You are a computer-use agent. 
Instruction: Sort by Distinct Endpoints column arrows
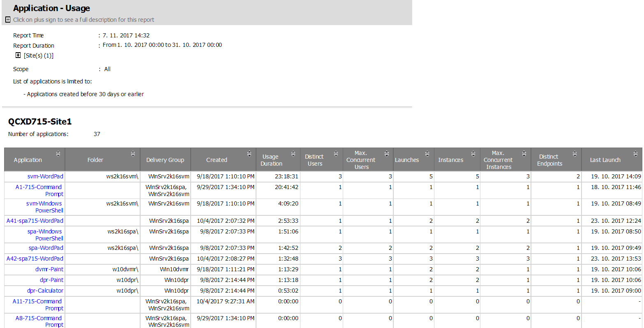[x=575, y=154]
